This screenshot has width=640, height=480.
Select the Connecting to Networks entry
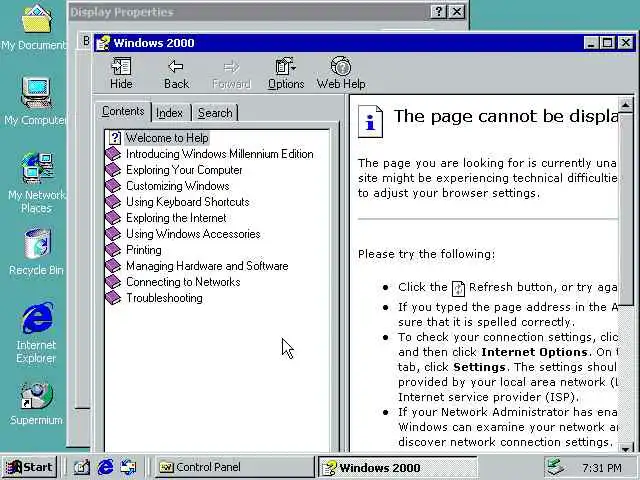(183, 282)
